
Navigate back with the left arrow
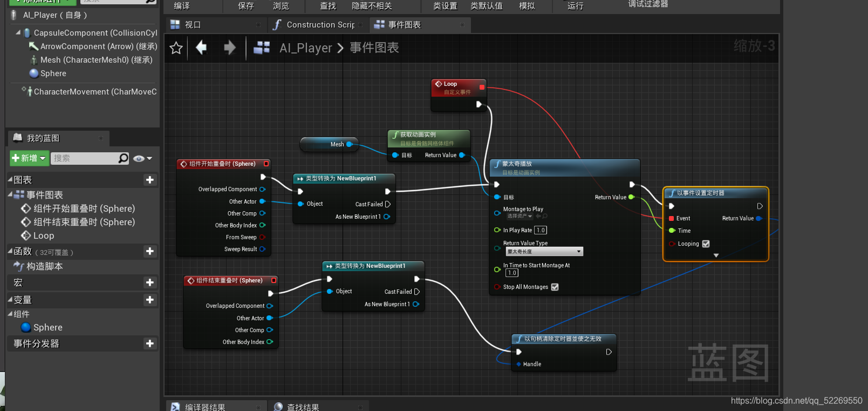[x=201, y=48]
